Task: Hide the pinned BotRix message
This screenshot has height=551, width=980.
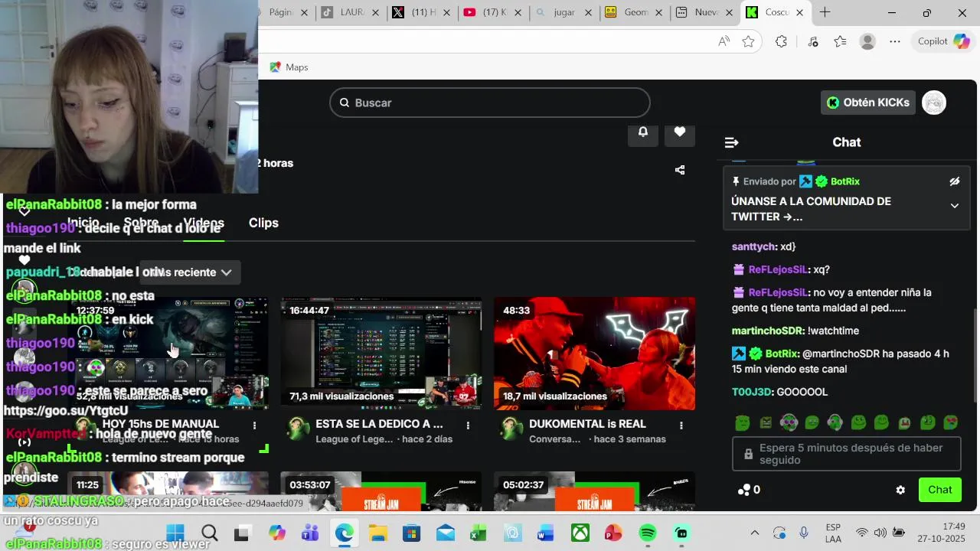Action: (954, 181)
